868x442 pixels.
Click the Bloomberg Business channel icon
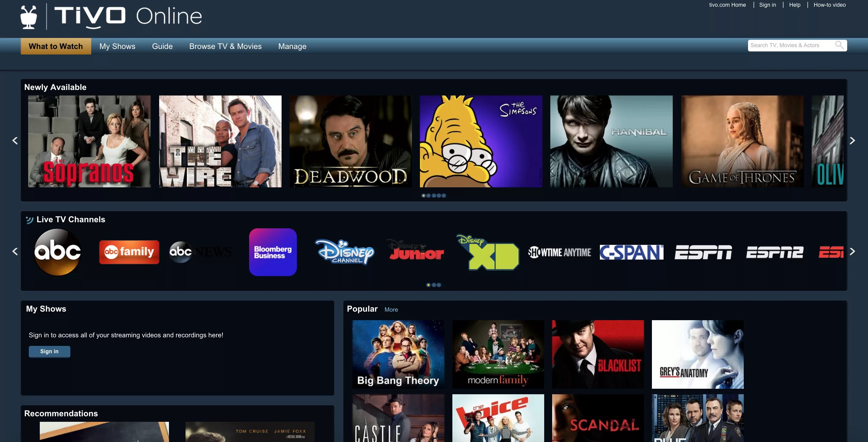click(273, 252)
